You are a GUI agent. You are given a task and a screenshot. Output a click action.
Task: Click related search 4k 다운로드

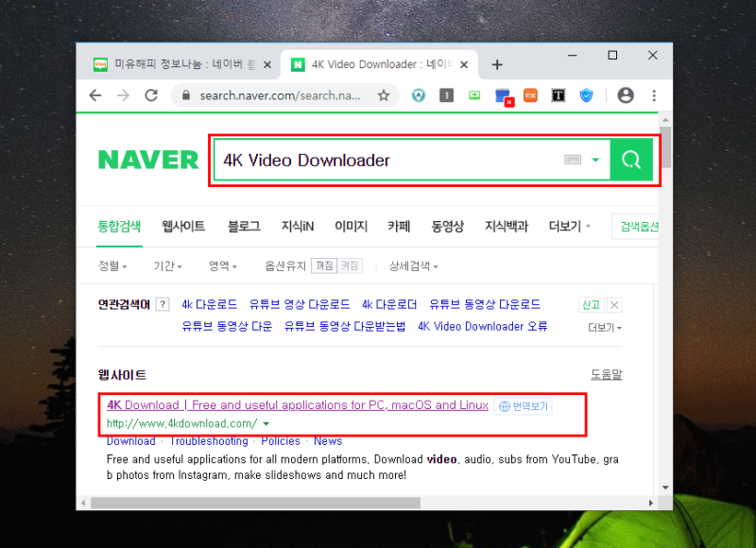209,304
